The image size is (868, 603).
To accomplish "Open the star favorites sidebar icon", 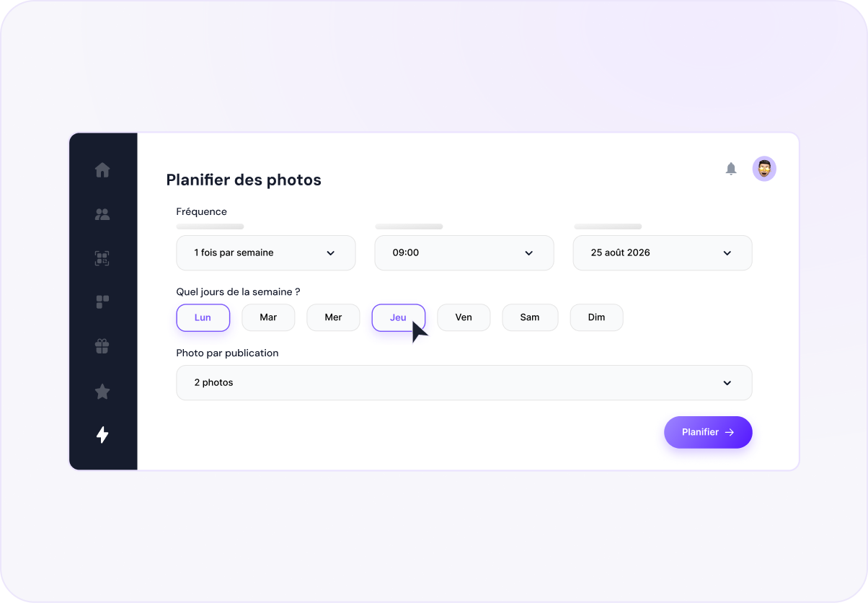I will pyautogui.click(x=102, y=391).
